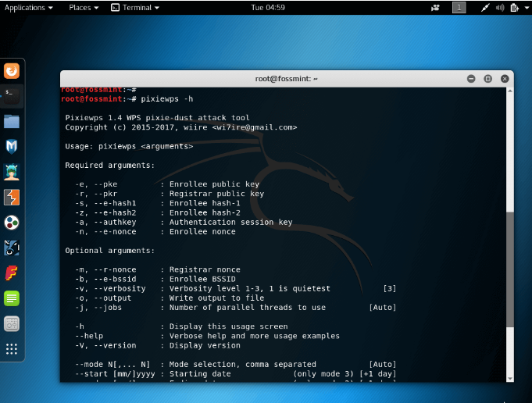Click terminal scrollbar up arrow
This screenshot has width=532, height=403.
(x=510, y=91)
